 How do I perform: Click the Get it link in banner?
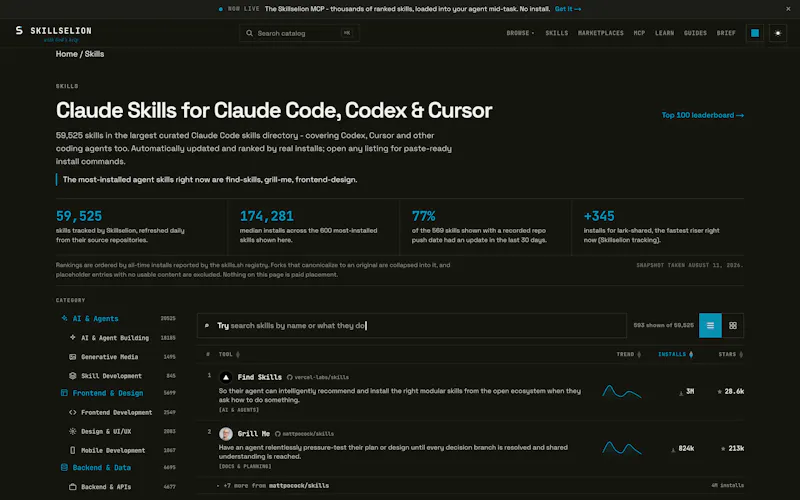(568, 9)
